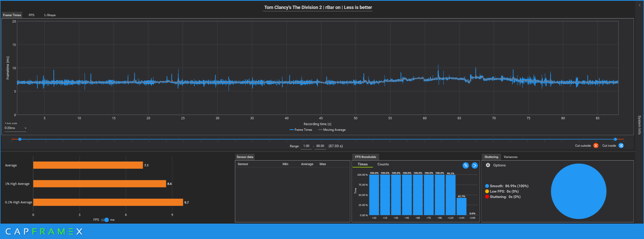Open the Sensor data tab
This screenshot has width=644, height=239.
[245, 157]
